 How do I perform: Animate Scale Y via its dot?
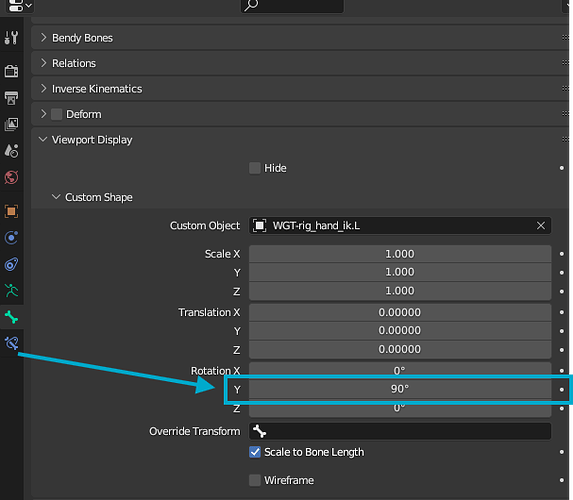tap(562, 272)
